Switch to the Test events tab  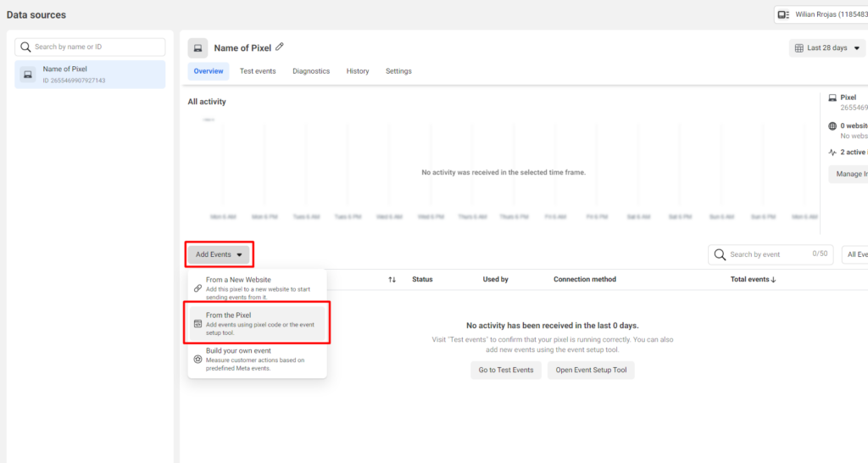pos(258,71)
